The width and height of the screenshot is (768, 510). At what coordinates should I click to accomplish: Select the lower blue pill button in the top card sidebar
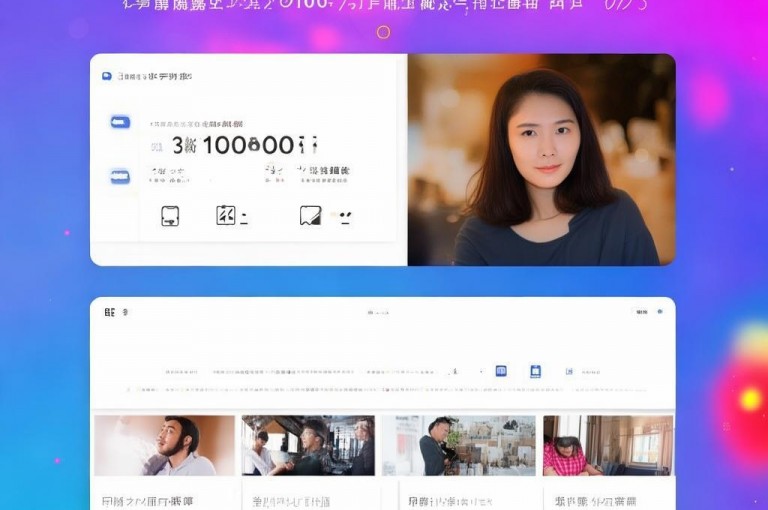coord(120,176)
